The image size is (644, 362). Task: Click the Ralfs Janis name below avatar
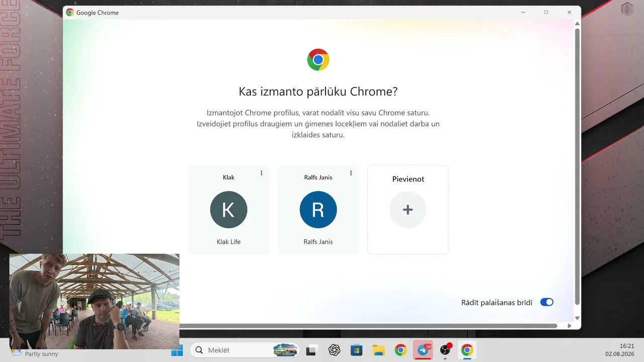[x=318, y=242]
